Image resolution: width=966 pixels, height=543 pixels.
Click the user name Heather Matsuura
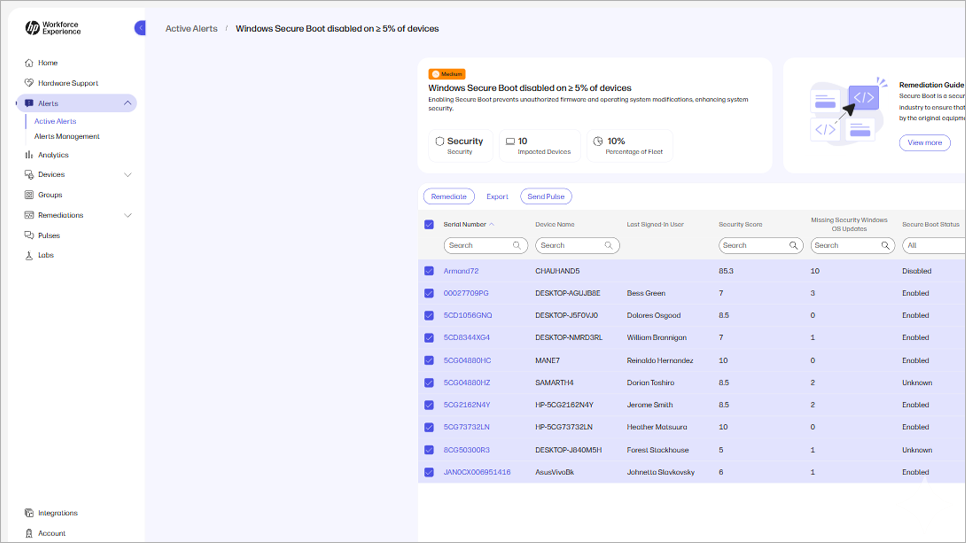tap(657, 427)
